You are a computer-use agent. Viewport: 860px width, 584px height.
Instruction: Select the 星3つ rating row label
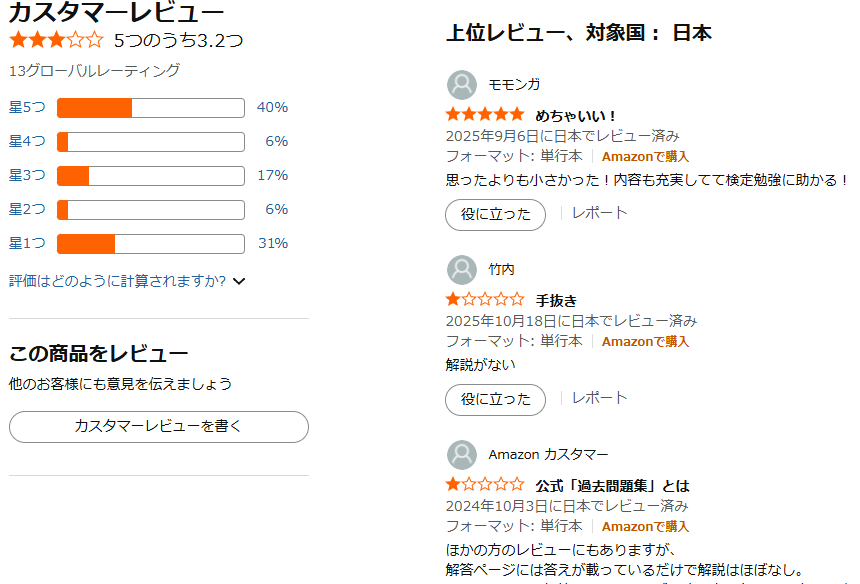tap(28, 176)
